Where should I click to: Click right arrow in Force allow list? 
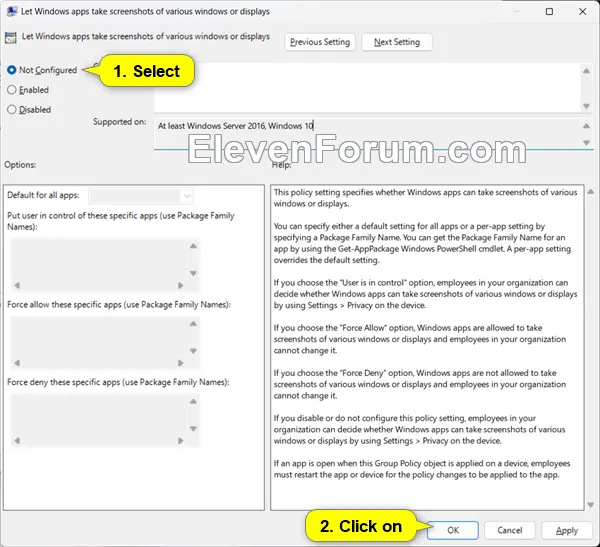coord(181,363)
